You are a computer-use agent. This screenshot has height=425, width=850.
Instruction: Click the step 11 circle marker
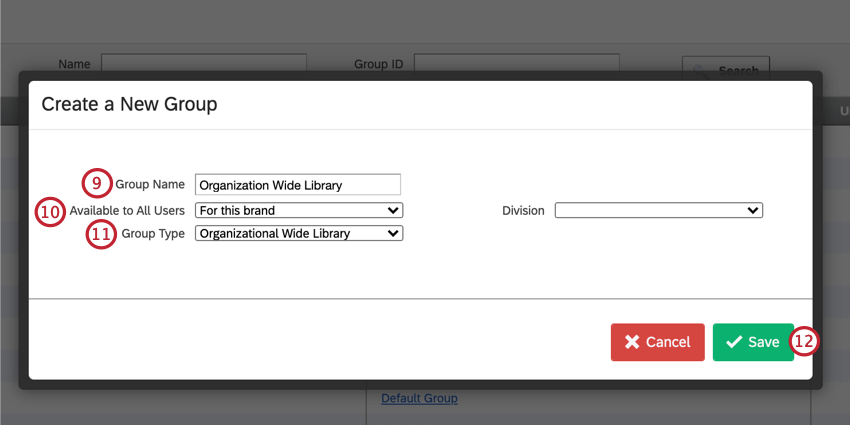point(101,234)
